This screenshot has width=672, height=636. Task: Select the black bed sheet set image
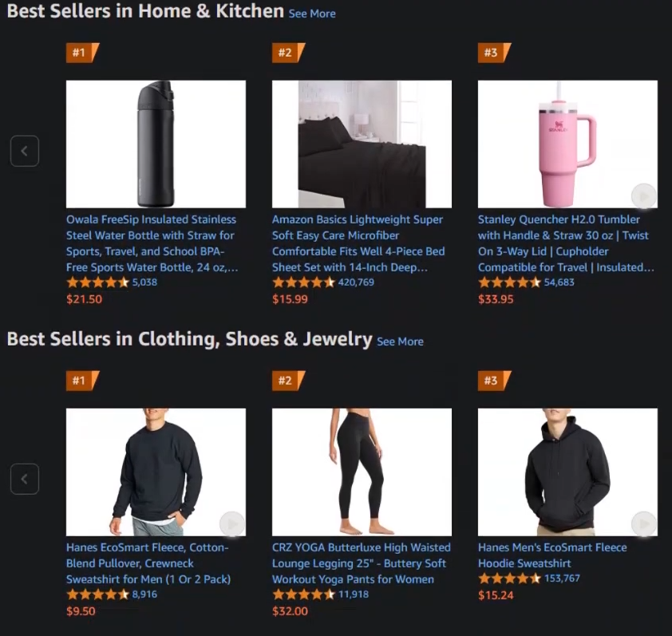pos(362,144)
